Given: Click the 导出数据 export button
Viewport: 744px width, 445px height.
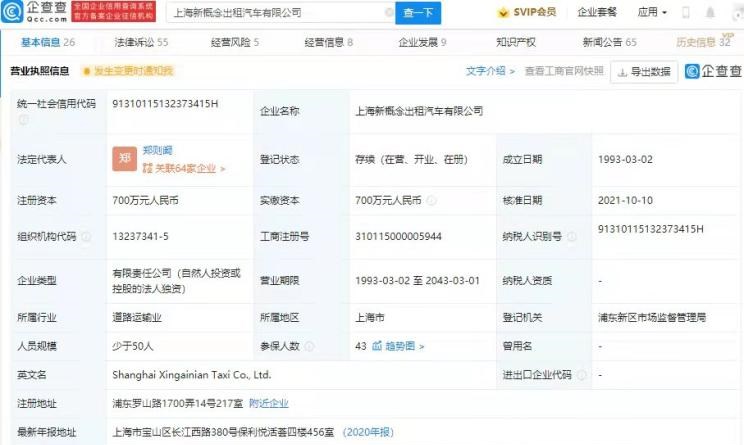Looking at the screenshot, I should click(x=644, y=72).
